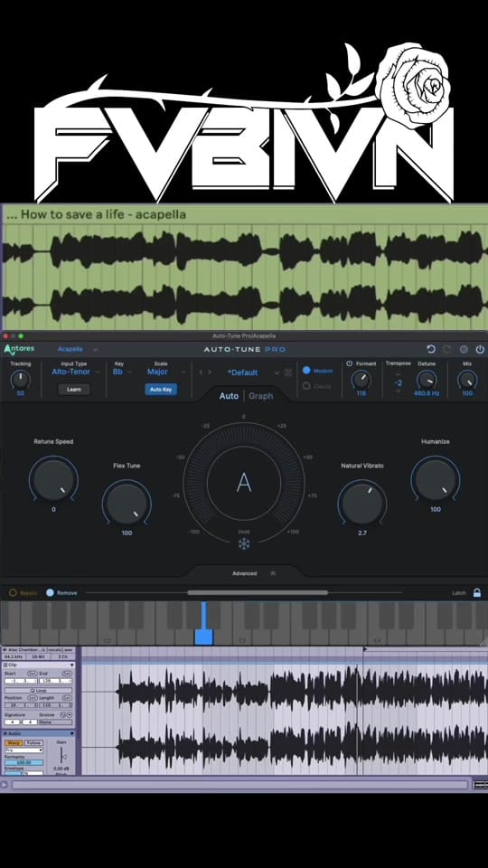Increase Transpose with up chevron

399,374
